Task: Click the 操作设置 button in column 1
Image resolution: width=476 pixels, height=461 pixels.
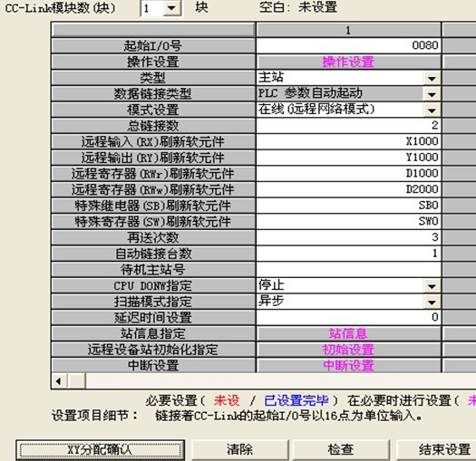Action: tap(348, 62)
